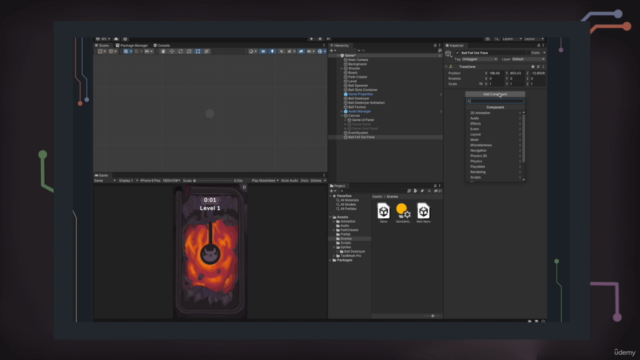Expand the Shooter object in Hierarchy
Viewport: 640px width, 360px height.
342,68
